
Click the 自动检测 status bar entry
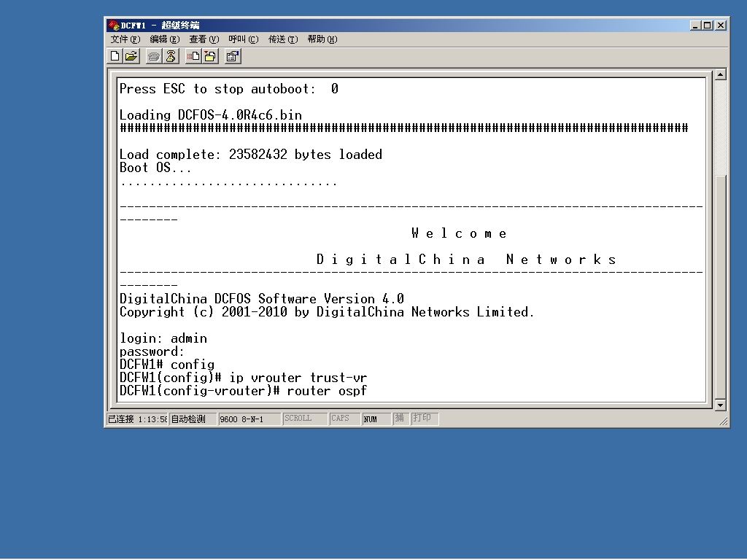click(x=193, y=419)
